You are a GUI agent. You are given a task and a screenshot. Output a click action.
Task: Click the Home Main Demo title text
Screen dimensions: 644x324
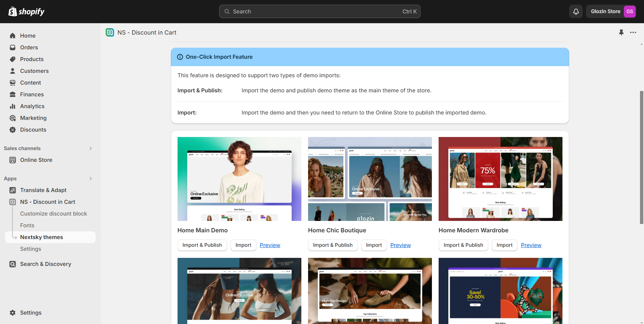[x=202, y=230]
